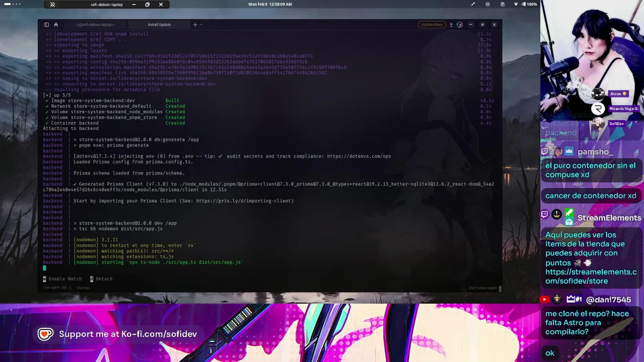Click the StreamElements username in chat
This screenshot has height=362, width=644.
(x=609, y=218)
